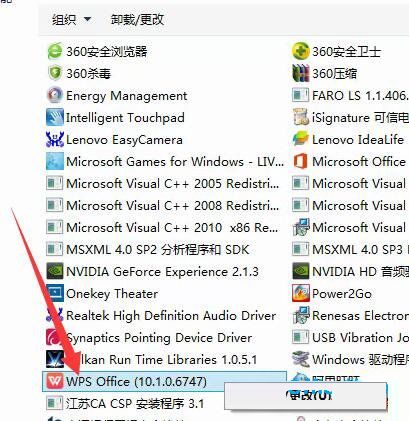Click the 360压缩 icon

tap(300, 73)
